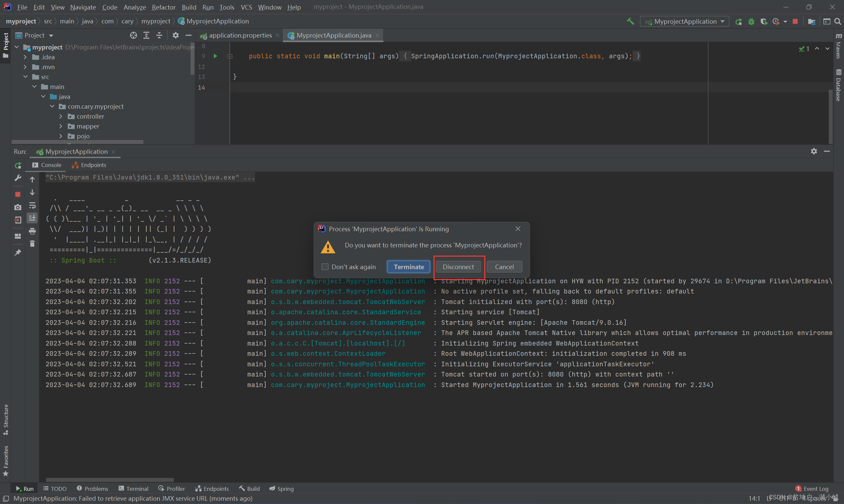The width and height of the screenshot is (844, 504).
Task: Open the Refactor menu
Action: [164, 7]
